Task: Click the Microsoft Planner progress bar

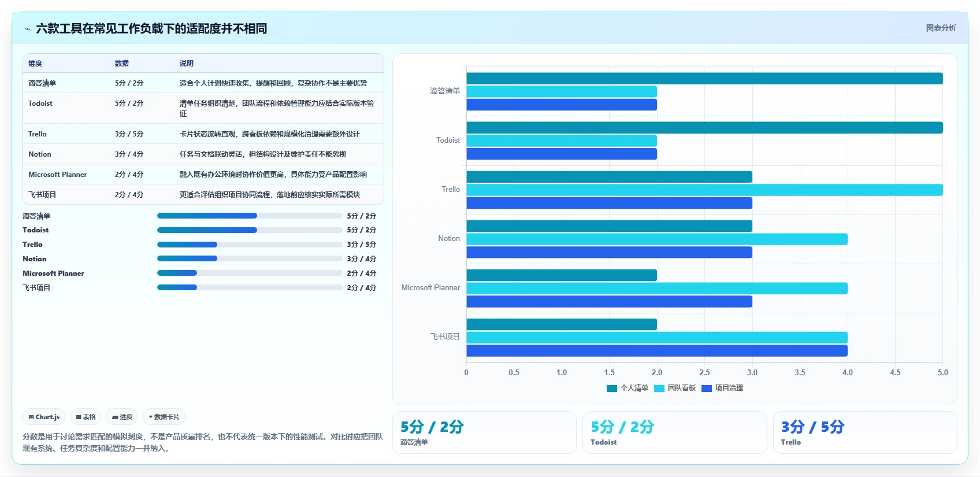Action: click(250, 273)
